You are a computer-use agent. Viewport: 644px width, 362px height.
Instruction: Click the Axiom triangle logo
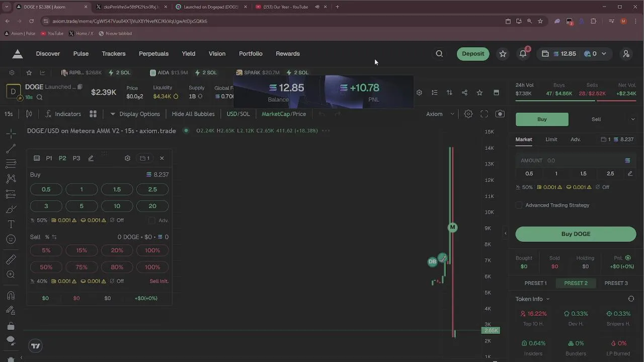coord(18,54)
